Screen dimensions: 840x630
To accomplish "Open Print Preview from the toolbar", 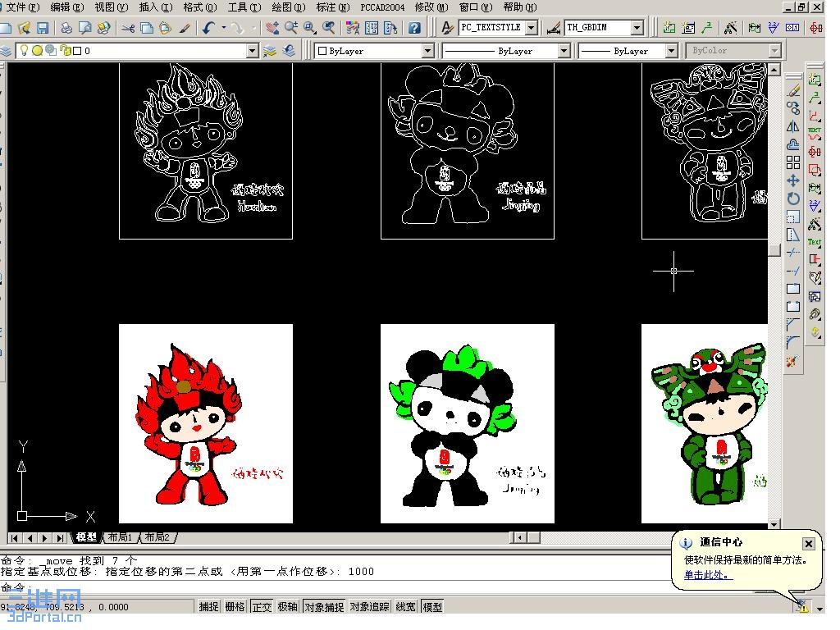I will [x=84, y=27].
